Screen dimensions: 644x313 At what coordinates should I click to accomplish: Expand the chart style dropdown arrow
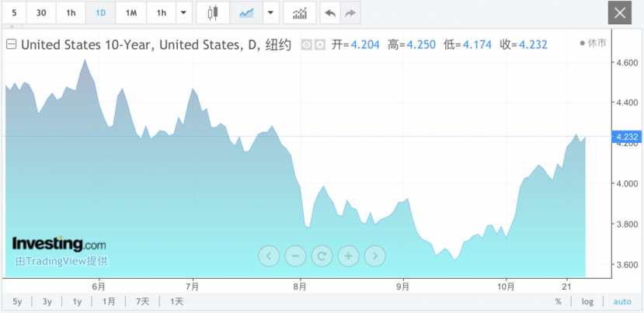coord(270,13)
